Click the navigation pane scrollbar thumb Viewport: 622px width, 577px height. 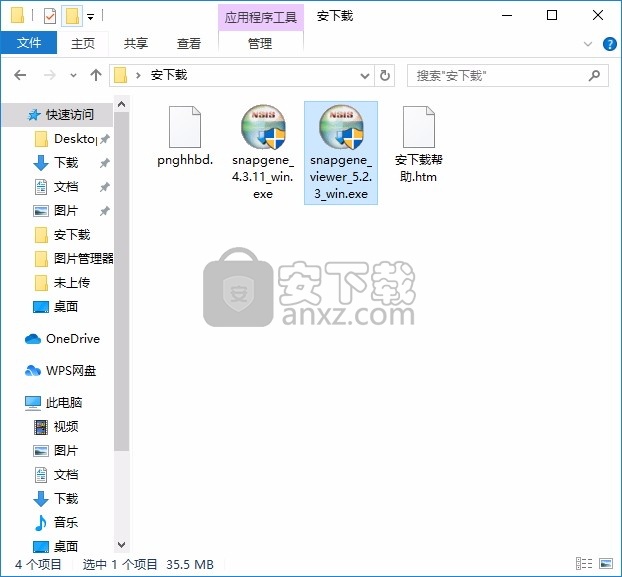[121, 282]
